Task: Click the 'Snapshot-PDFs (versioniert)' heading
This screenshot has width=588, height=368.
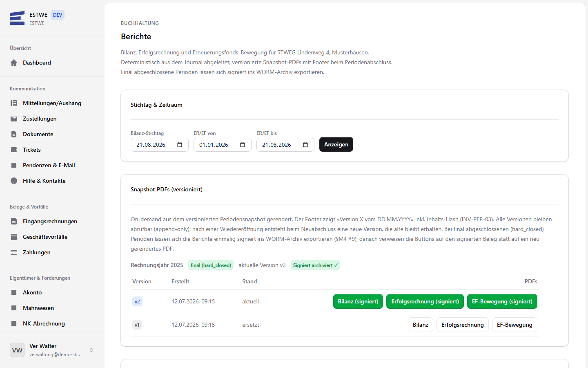Action: coord(167,189)
